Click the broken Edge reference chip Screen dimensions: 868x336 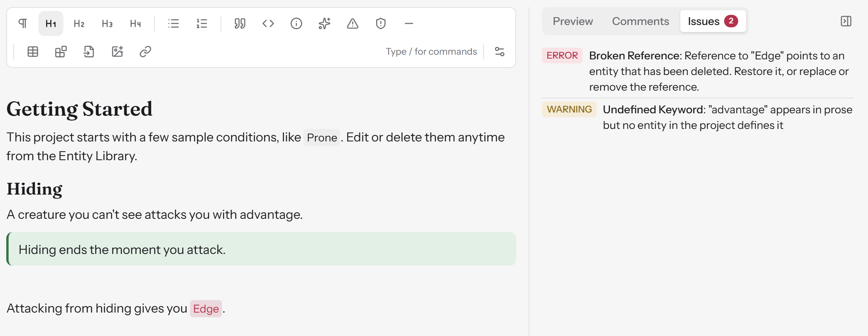click(x=206, y=309)
